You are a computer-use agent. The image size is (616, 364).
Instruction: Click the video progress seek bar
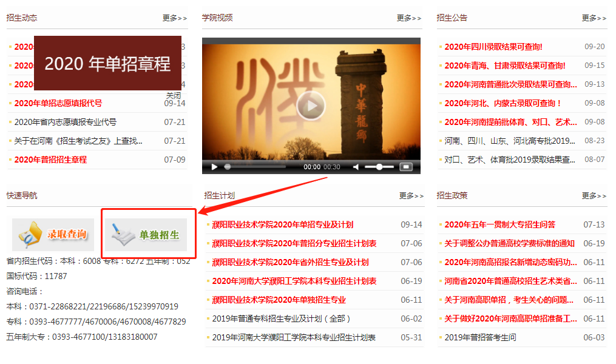[255, 167]
